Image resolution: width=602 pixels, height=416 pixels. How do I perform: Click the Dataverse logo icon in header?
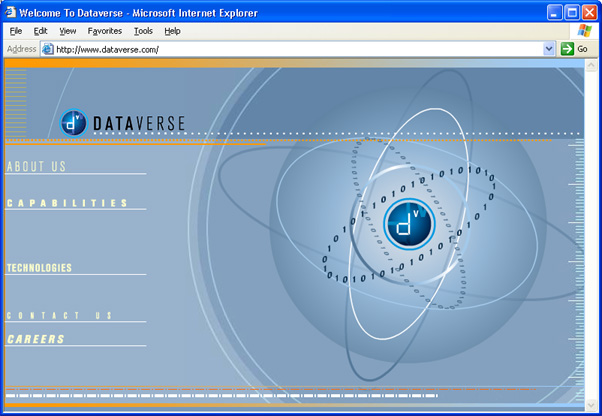(x=74, y=123)
